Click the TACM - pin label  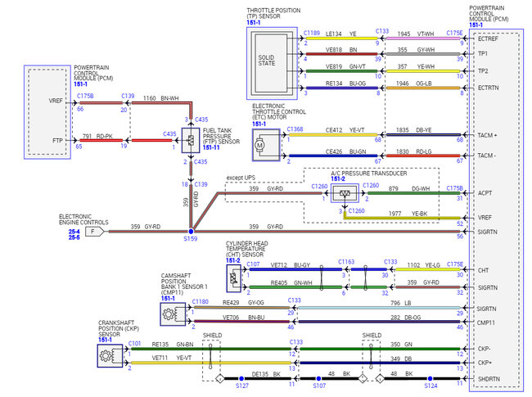tap(486, 156)
